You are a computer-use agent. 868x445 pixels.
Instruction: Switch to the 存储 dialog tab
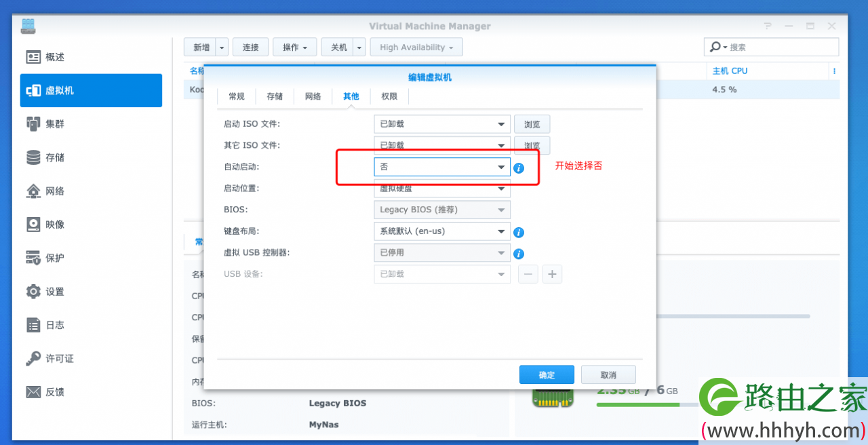coord(275,96)
